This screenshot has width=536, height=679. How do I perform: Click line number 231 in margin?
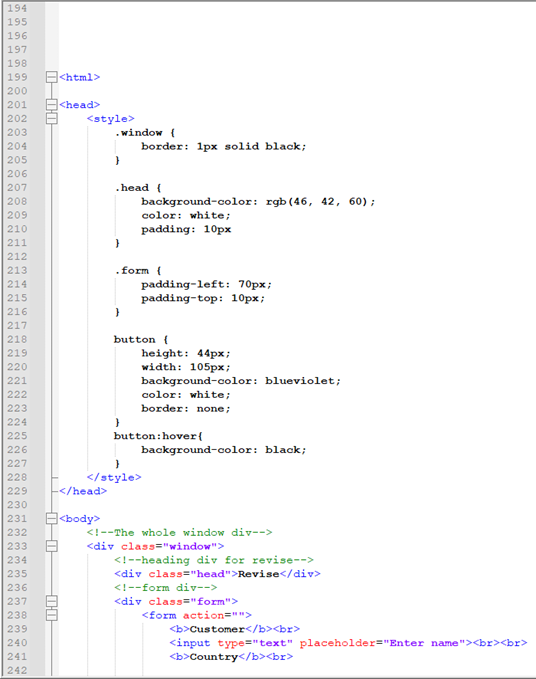[x=17, y=518]
